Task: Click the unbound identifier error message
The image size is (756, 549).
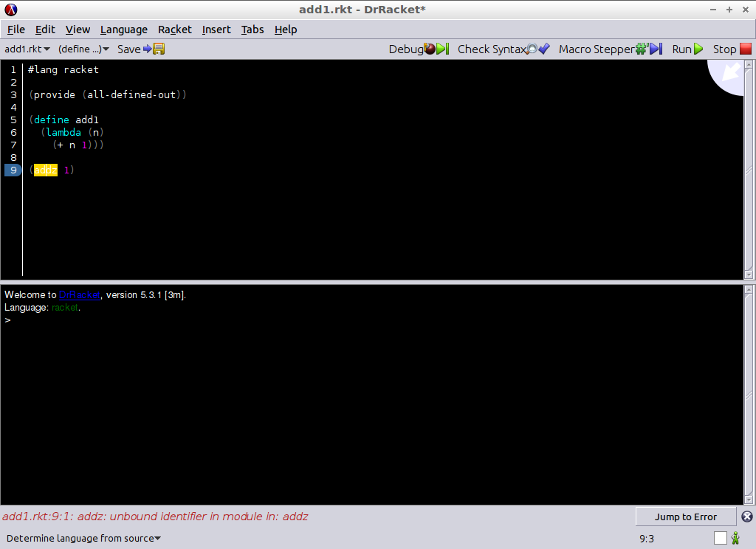Action: [155, 517]
